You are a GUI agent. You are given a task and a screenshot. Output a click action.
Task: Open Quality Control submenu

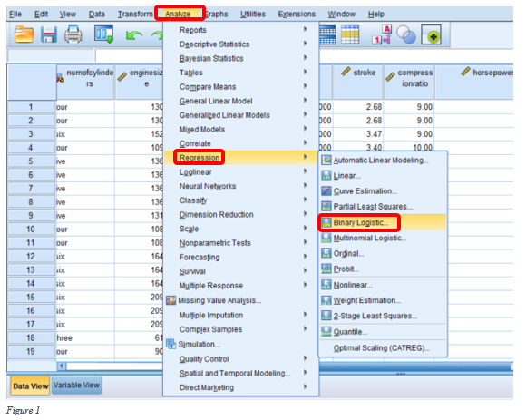241,359
